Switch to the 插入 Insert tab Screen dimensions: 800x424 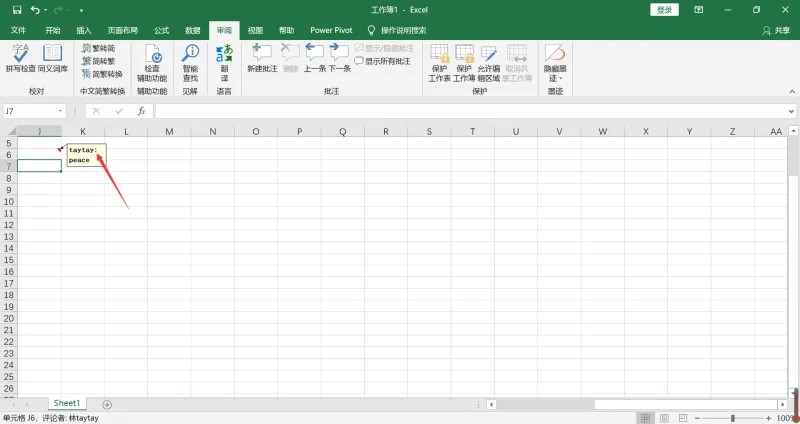pyautogui.click(x=84, y=30)
